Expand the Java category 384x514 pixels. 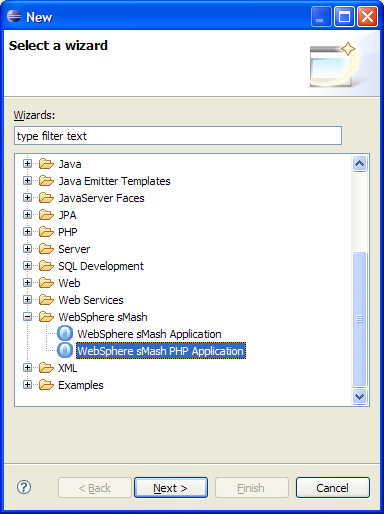27,164
